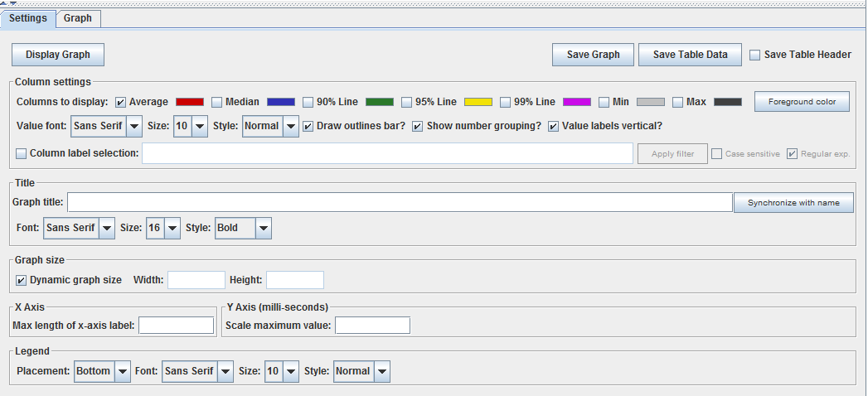The image size is (868, 396).
Task: Click the collapse arrows at top-left
Action: (9, 3)
